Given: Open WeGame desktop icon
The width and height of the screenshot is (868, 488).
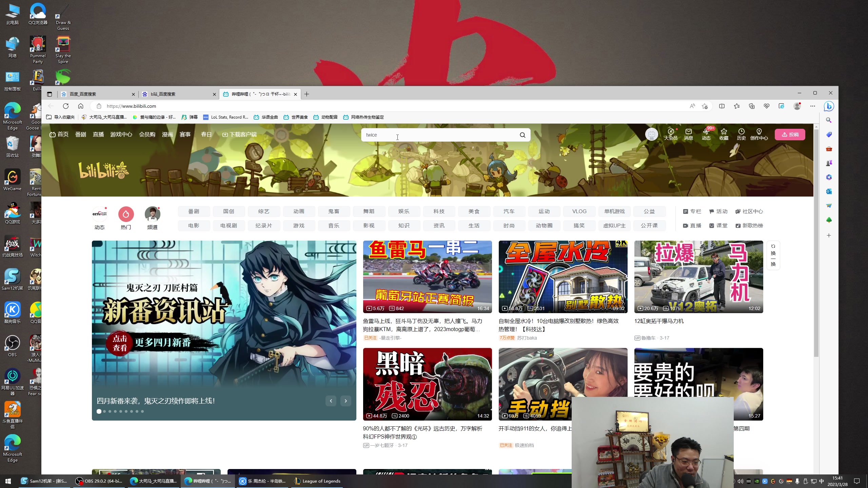Looking at the screenshot, I should (13, 180).
